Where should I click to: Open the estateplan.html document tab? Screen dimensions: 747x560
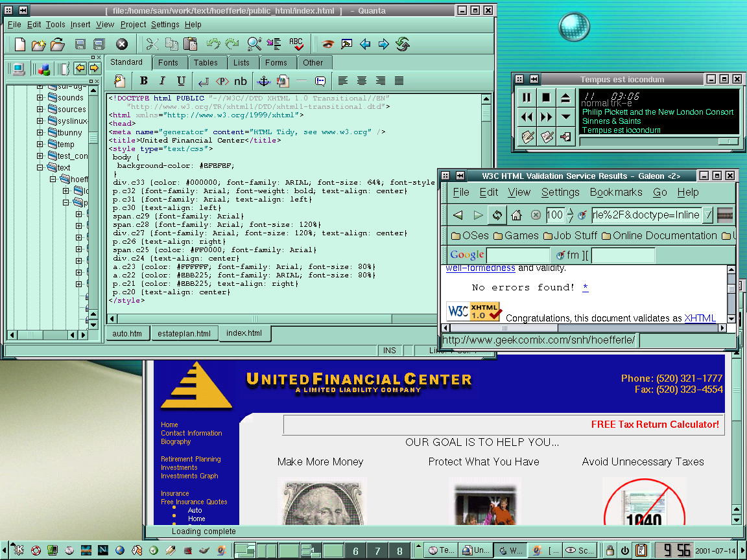pos(184,333)
